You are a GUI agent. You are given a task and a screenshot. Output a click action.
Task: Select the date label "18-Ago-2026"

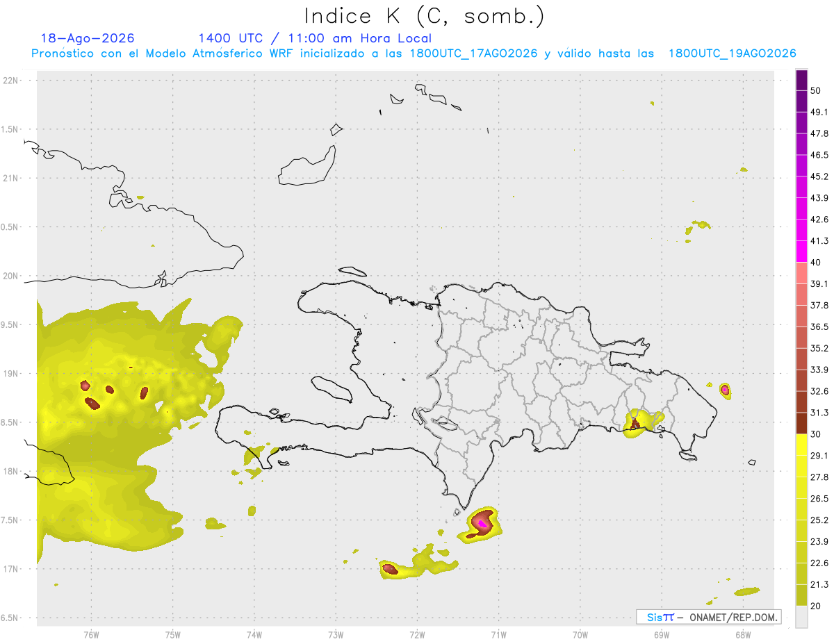pyautogui.click(x=88, y=38)
